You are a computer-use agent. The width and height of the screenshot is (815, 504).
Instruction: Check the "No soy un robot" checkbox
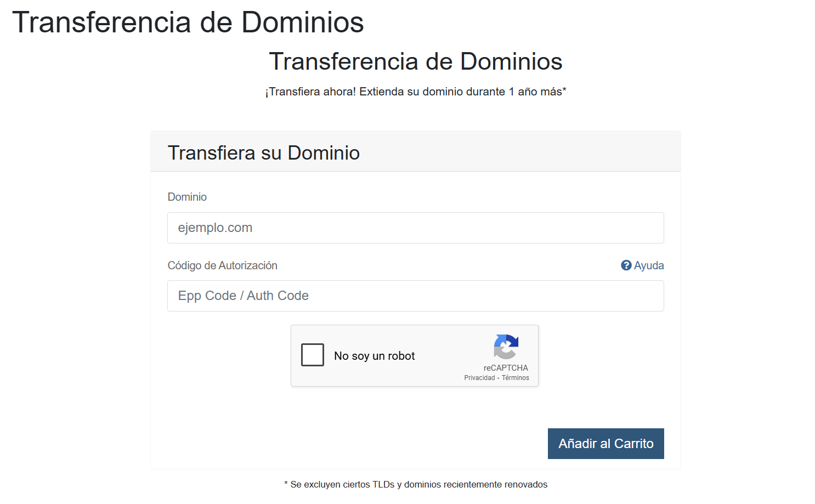tap(313, 355)
